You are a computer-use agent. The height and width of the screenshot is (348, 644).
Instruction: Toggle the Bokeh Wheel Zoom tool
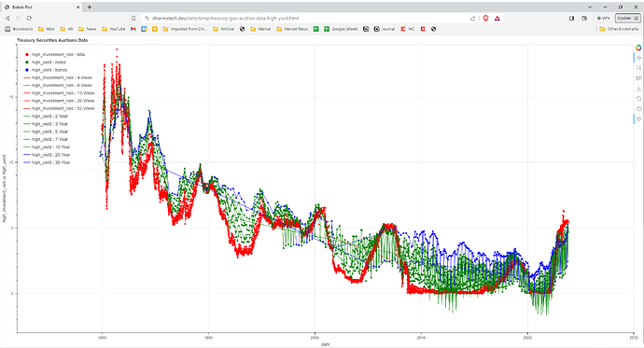pyautogui.click(x=638, y=78)
